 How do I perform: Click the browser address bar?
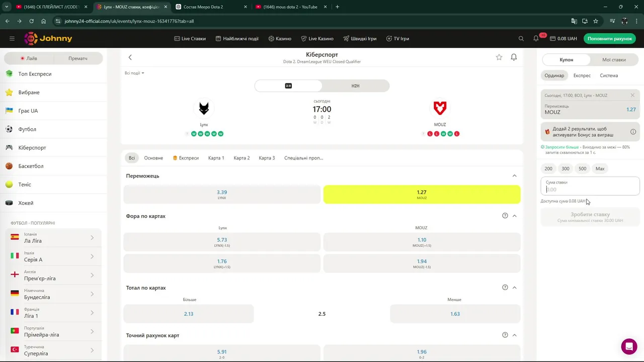pos(312,21)
